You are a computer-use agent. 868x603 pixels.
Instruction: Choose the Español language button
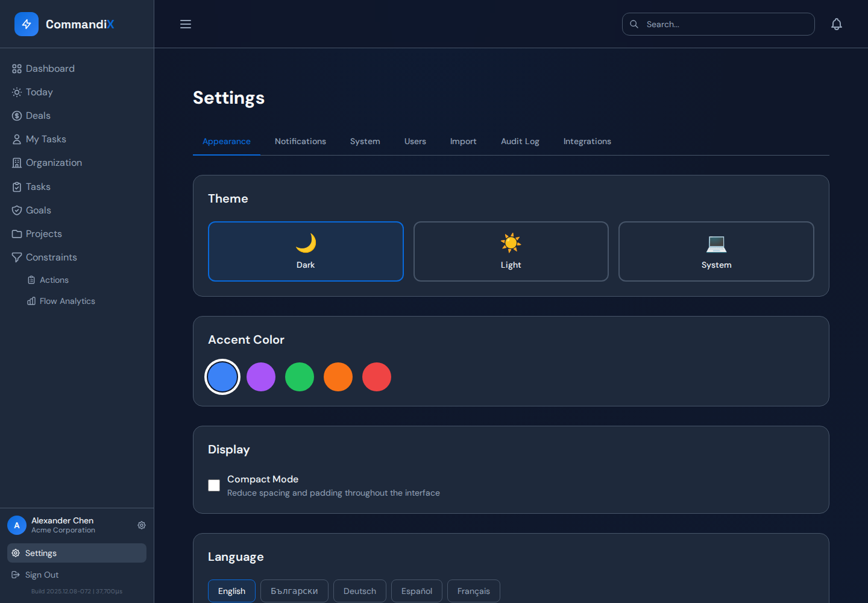pos(417,591)
